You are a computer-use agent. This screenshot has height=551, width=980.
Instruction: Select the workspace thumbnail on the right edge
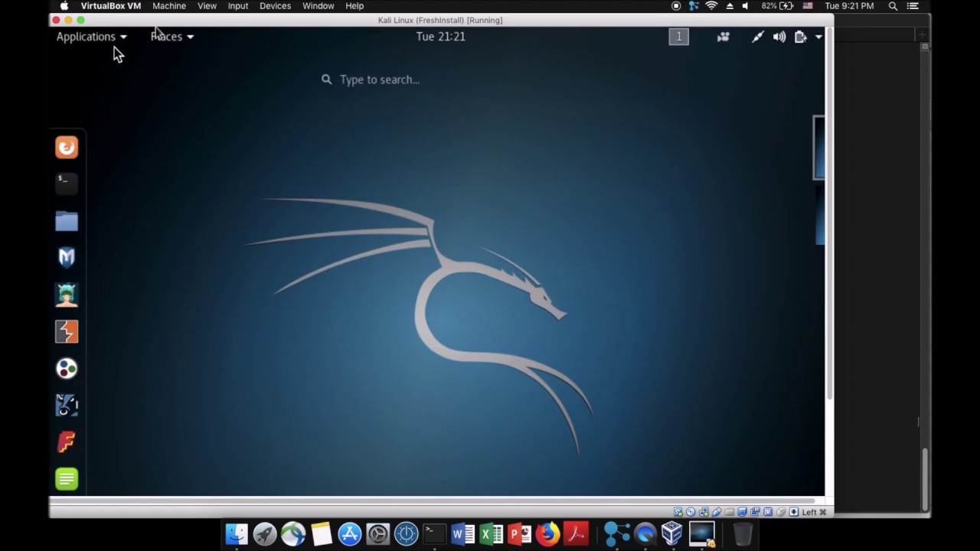click(818, 148)
